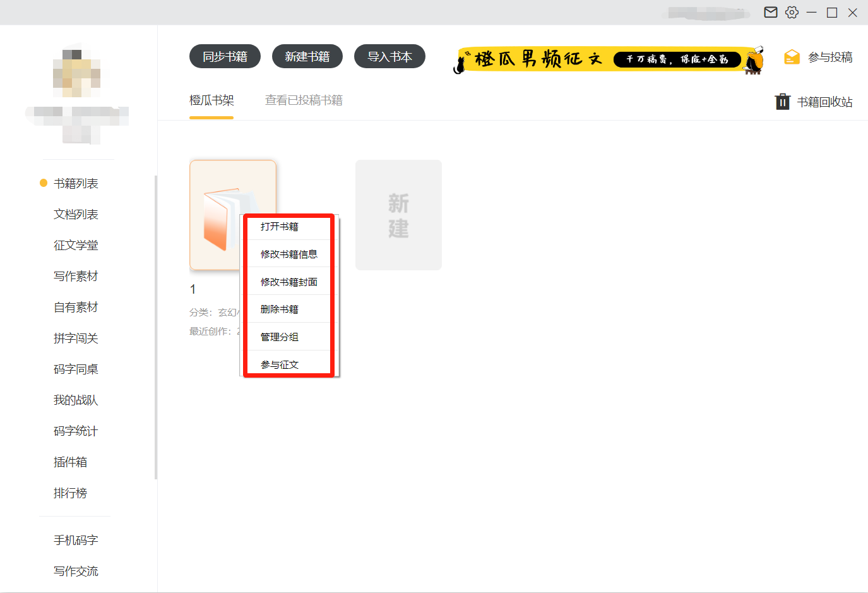Open 我的战队 in sidebar
This screenshot has width=868, height=593.
[76, 400]
